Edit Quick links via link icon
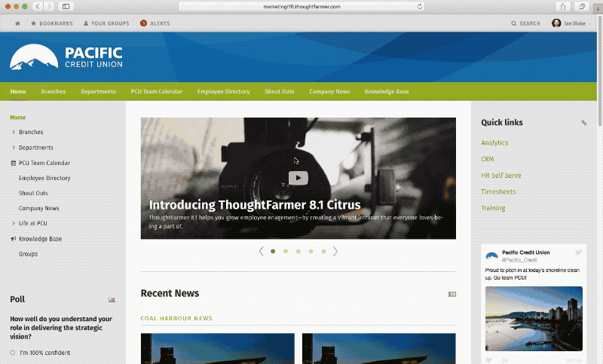603x364 pixels. click(x=583, y=123)
